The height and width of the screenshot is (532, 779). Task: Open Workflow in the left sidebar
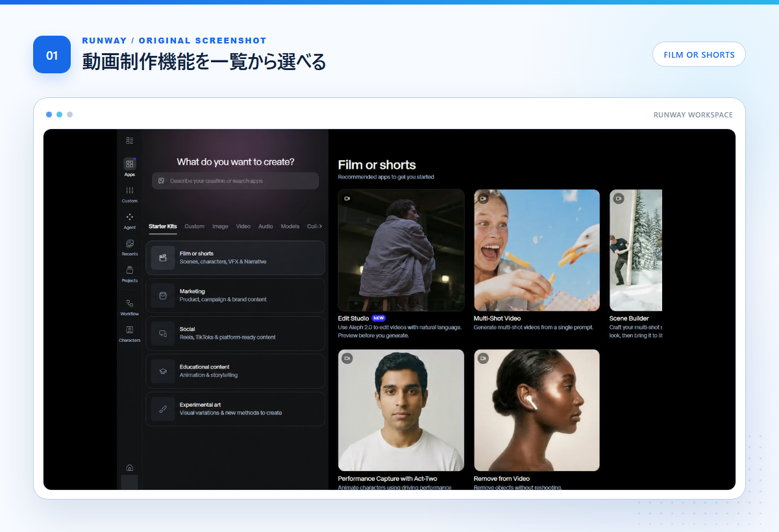tap(130, 307)
